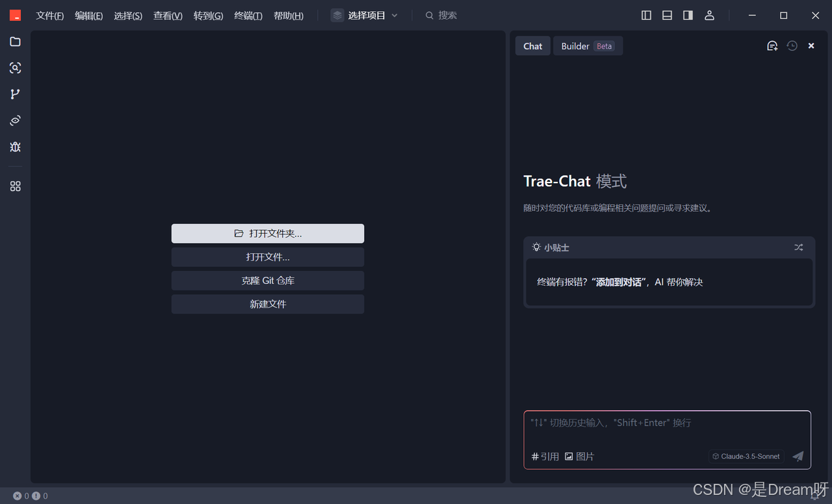This screenshot has width=832, height=504.
Task: Click the 新建文件 button
Action: click(x=268, y=304)
